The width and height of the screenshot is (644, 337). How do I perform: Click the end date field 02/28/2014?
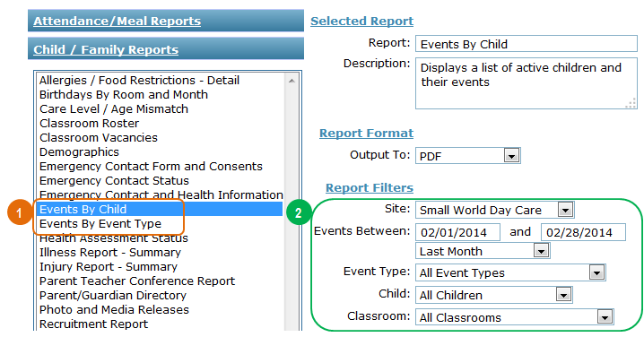tap(583, 232)
